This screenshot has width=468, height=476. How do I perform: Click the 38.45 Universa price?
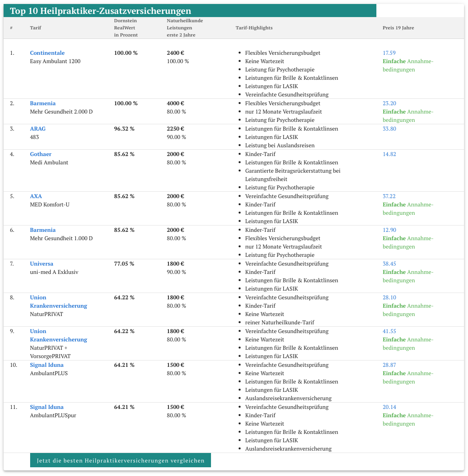click(x=389, y=264)
